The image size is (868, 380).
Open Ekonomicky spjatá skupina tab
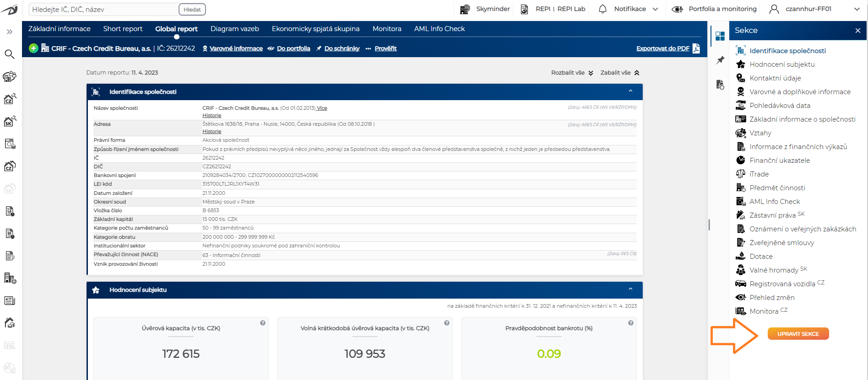(316, 29)
